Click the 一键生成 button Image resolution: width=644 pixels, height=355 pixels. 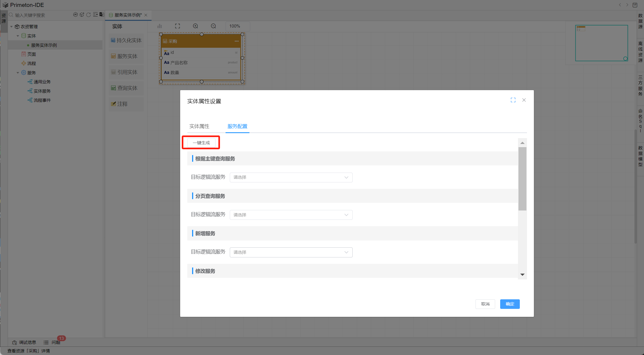click(x=201, y=143)
